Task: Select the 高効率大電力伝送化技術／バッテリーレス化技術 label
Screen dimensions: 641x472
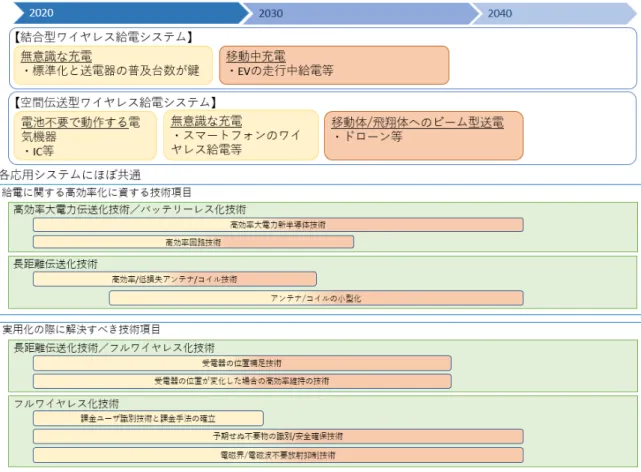Action: point(130,210)
